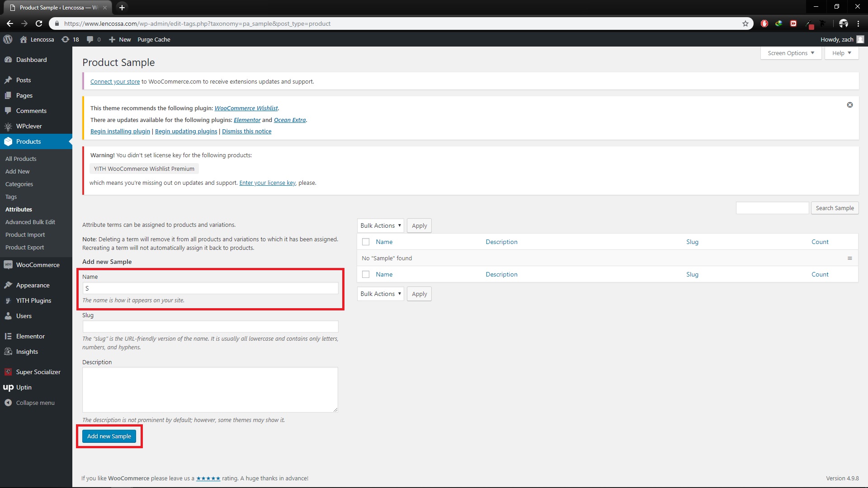Open the WooCommerce Wishlist plugin link

(x=246, y=108)
